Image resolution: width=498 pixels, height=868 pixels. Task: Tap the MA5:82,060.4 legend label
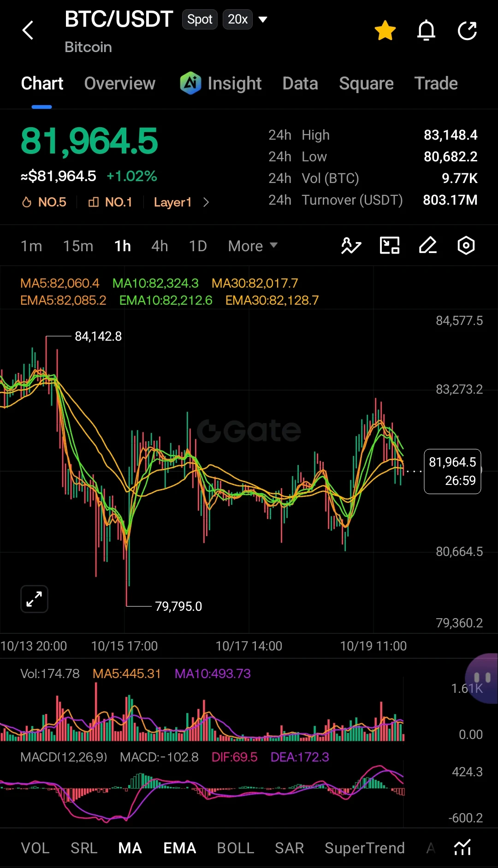tap(60, 283)
